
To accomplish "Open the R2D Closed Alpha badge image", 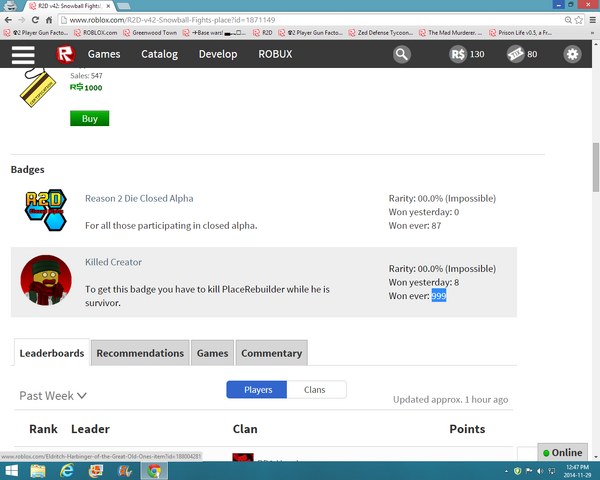I will click(x=46, y=210).
